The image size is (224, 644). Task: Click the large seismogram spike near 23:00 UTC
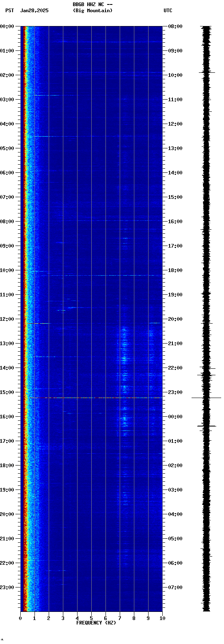[206, 398]
